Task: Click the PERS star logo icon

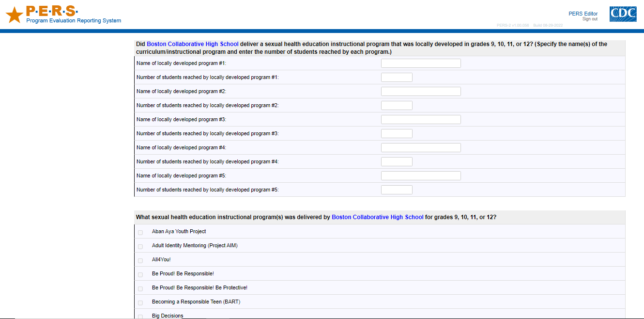Action: (x=14, y=15)
